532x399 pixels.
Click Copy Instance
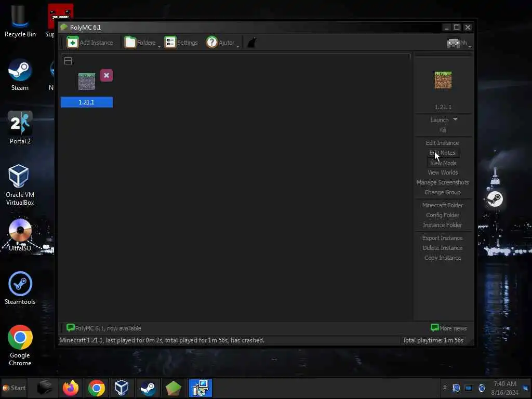click(x=443, y=258)
